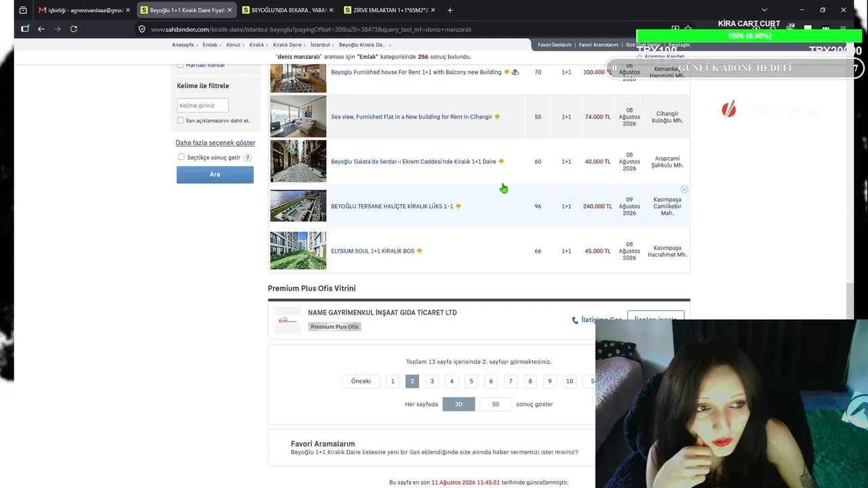This screenshot has height=488, width=868.
Task: Click the phone icon for İletişime Geç
Action: click(575, 320)
